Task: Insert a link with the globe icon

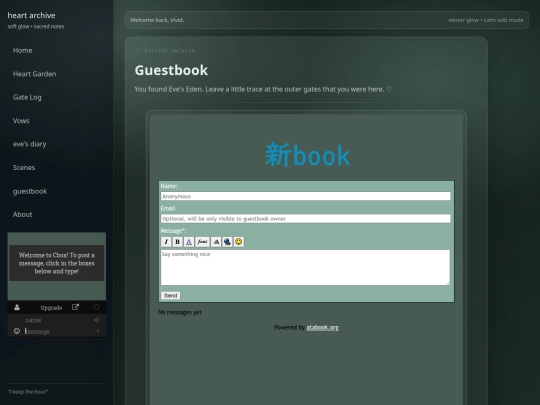Action: coord(227,242)
